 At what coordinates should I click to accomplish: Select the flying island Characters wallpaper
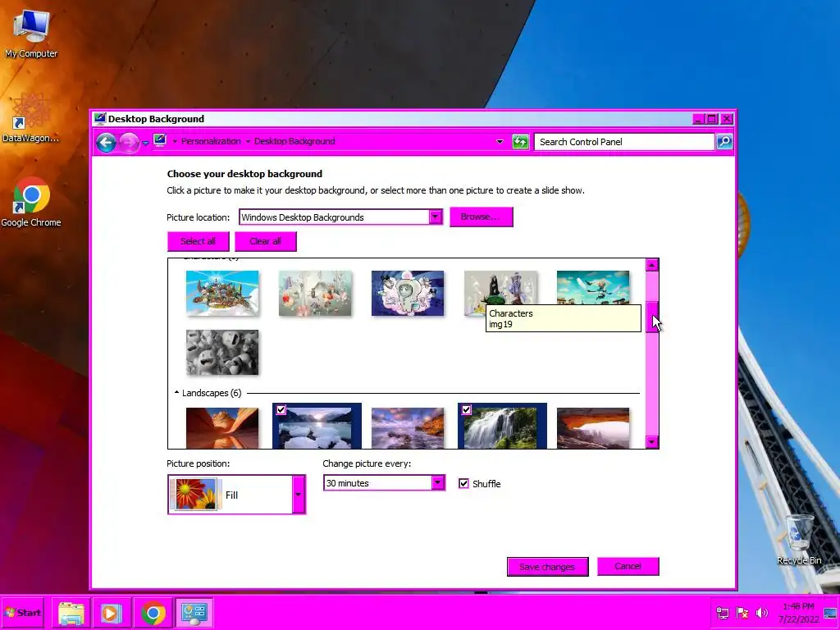point(222,293)
